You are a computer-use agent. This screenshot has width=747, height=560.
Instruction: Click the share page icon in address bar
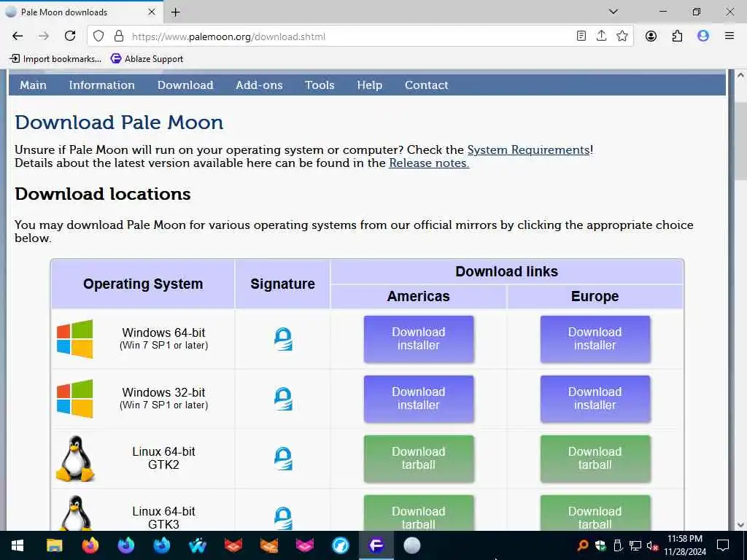pos(601,36)
